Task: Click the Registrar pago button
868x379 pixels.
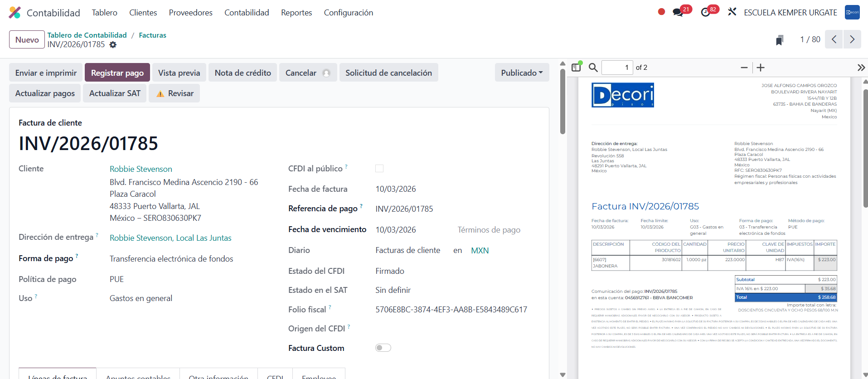Action: (117, 73)
